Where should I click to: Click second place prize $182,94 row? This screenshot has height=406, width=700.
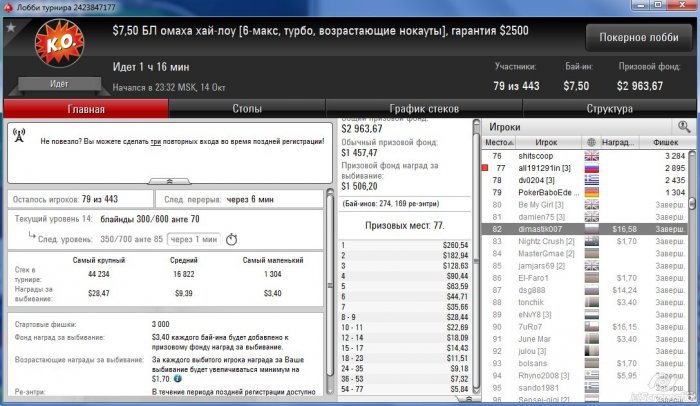(404, 255)
